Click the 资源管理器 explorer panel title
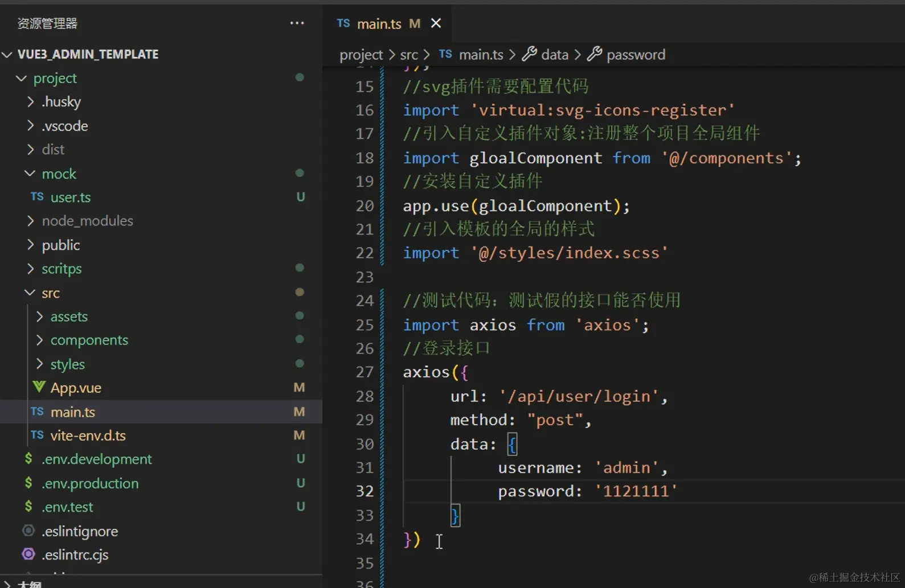905x588 pixels. tap(47, 23)
